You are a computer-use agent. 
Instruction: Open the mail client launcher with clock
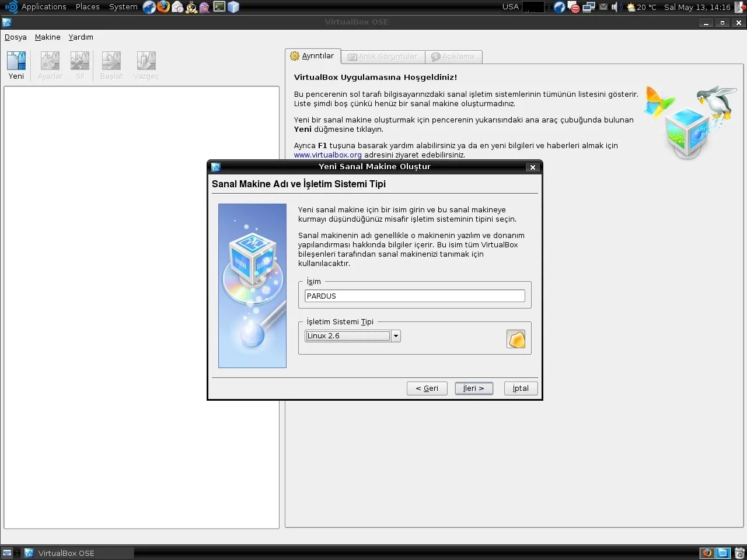click(177, 7)
